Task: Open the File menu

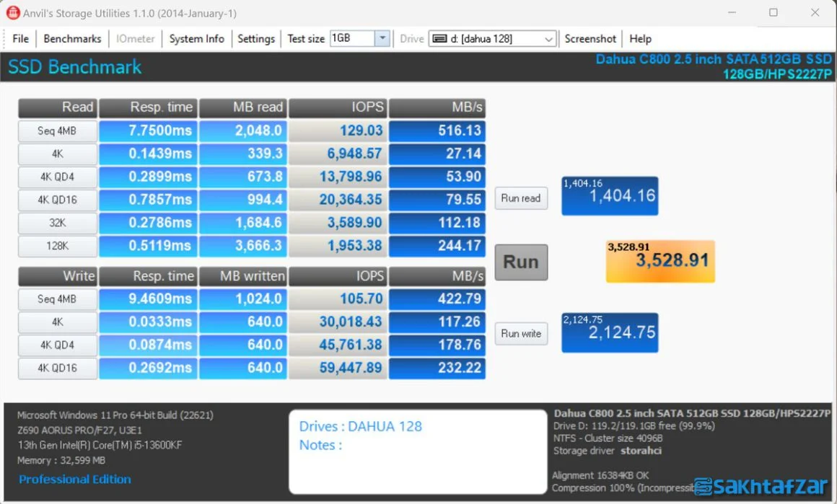Action: tap(20, 39)
